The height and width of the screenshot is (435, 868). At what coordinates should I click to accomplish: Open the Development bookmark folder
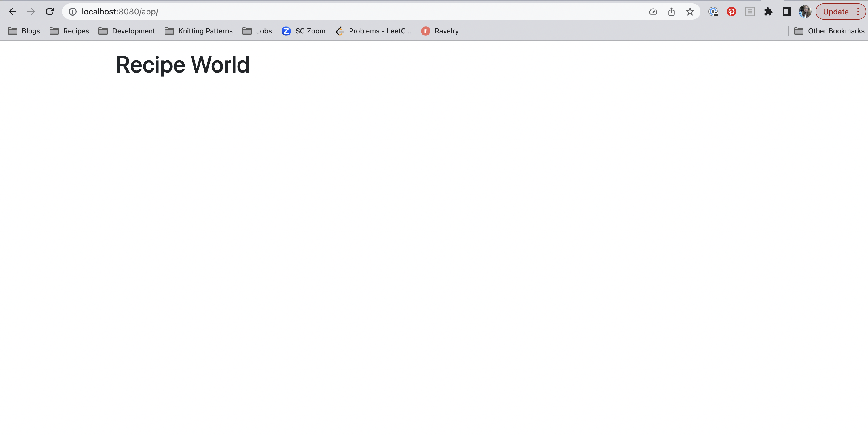point(127,31)
